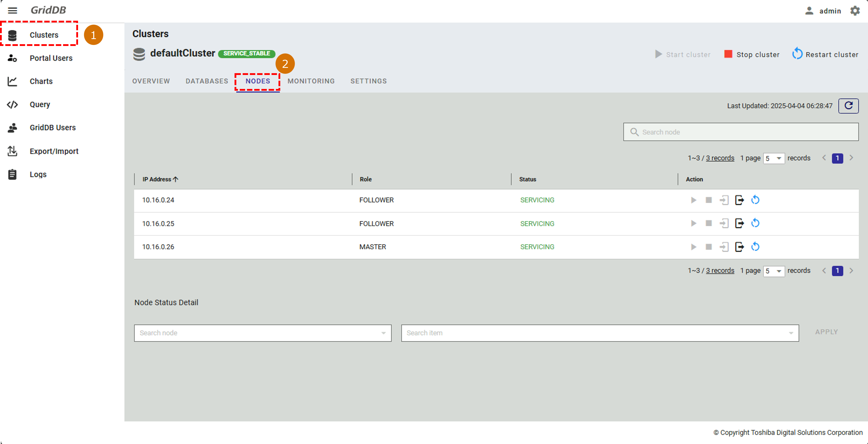This screenshot has height=444, width=868.
Task: Expand the Search item dropdown
Action: (599, 333)
